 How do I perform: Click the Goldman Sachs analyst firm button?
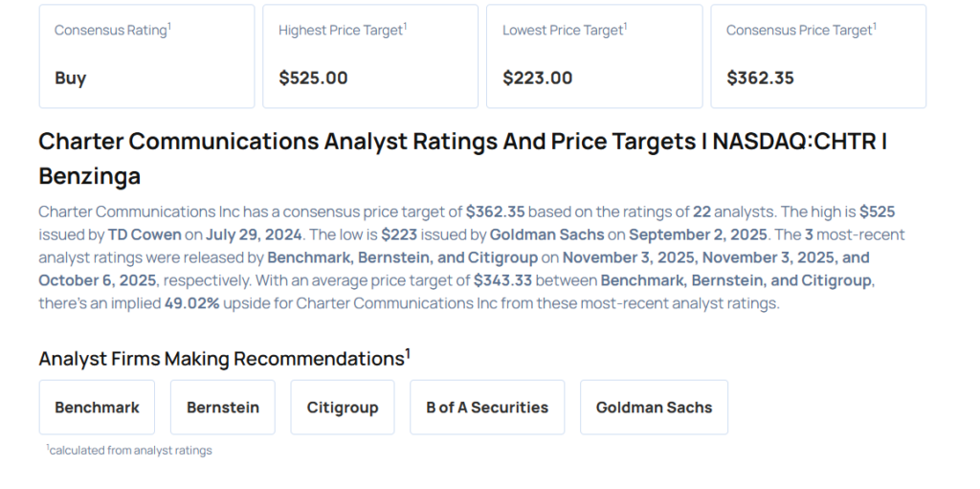click(654, 408)
